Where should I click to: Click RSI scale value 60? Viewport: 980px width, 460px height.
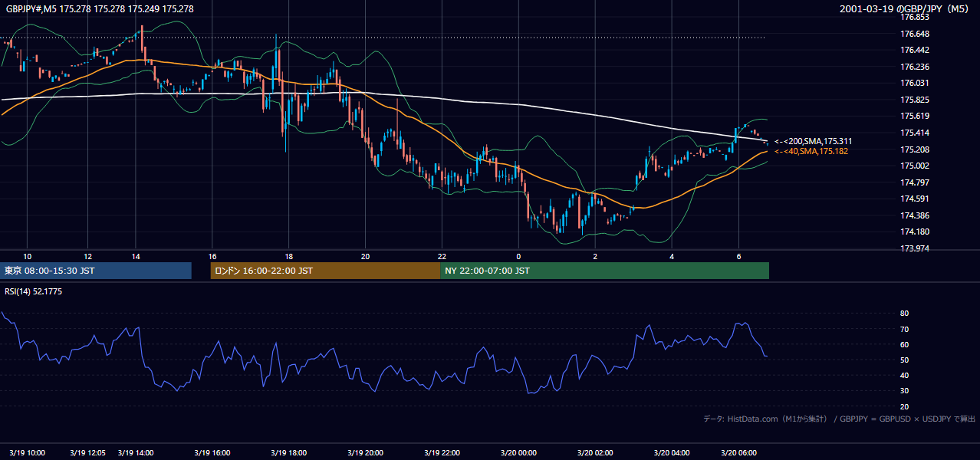click(x=904, y=344)
